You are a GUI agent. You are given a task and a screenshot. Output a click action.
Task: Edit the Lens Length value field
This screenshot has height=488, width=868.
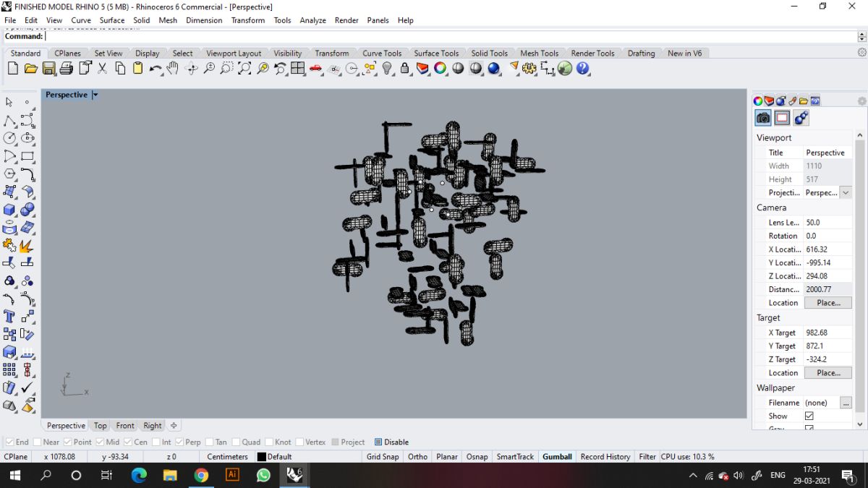coord(828,223)
